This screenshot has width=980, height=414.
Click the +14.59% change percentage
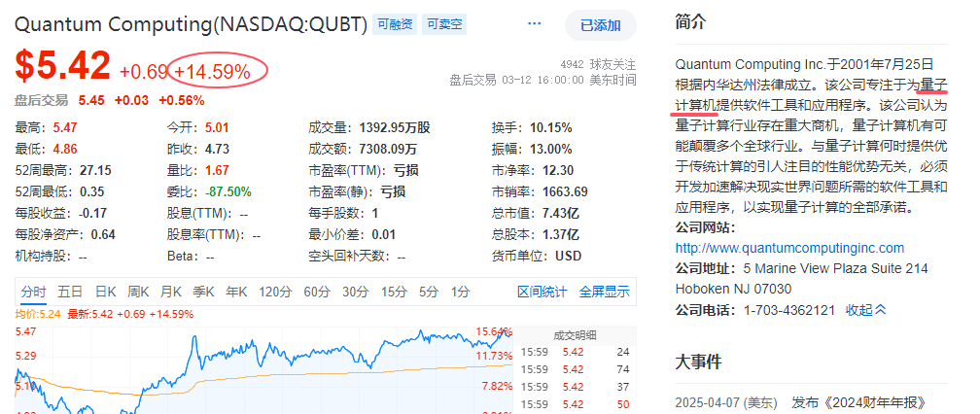pyautogui.click(x=212, y=72)
